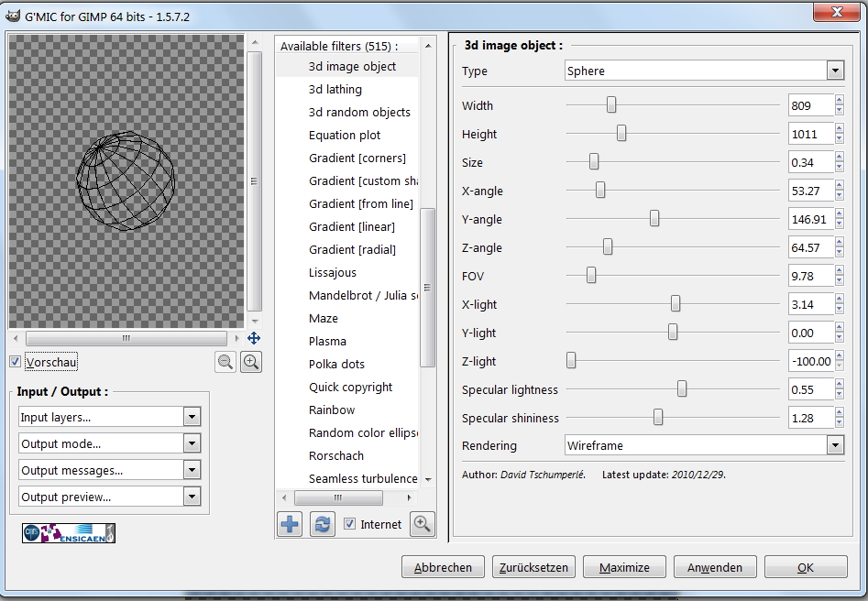Click the add filter plus icon
The width and height of the screenshot is (868, 601).
290,523
